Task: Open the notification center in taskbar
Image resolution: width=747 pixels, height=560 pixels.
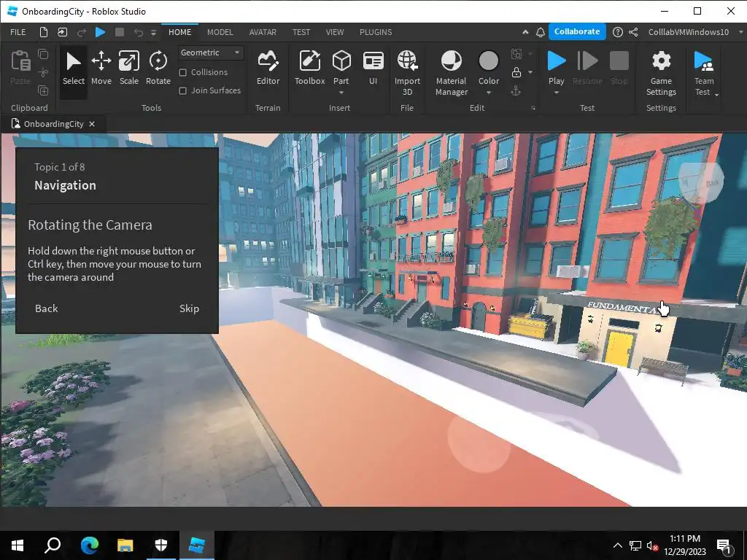Action: point(724,545)
